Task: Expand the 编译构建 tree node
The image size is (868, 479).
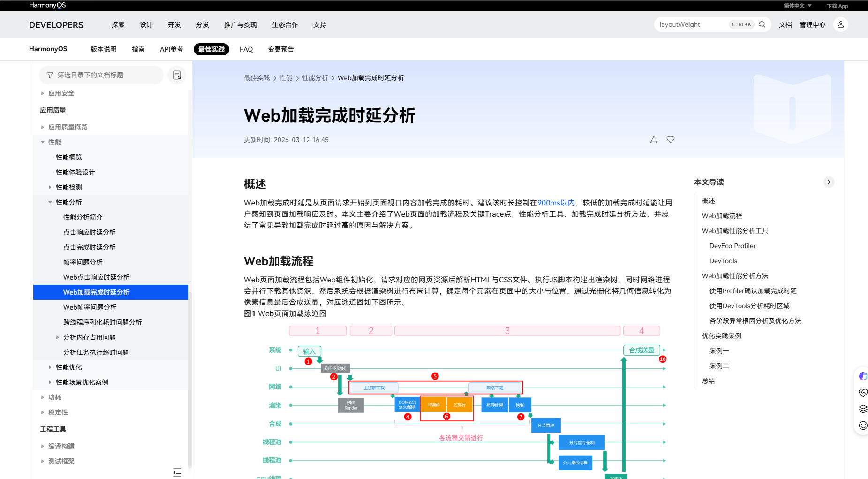Action: click(x=42, y=446)
